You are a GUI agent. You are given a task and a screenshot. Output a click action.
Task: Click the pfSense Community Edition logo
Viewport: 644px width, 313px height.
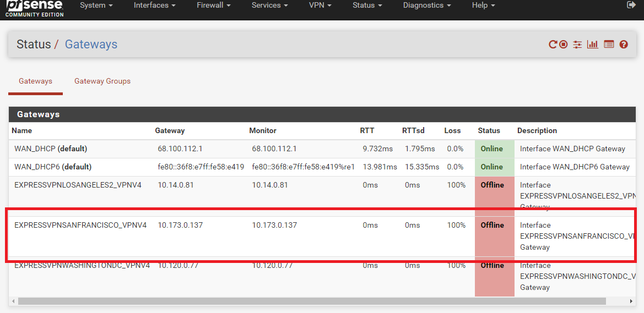click(x=35, y=8)
